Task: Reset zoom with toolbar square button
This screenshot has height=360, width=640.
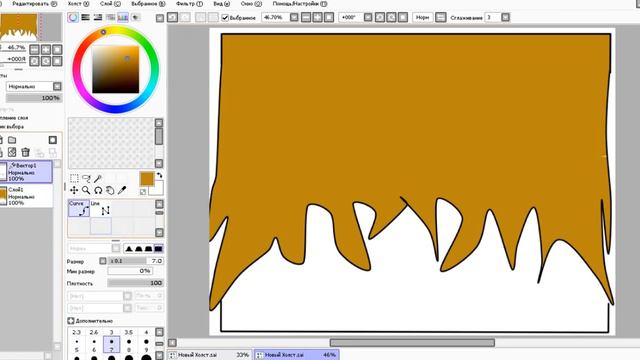Action: click(329, 18)
